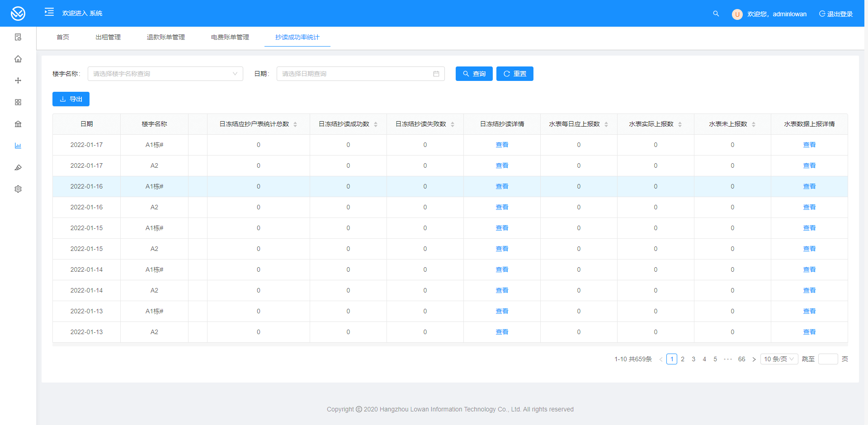Viewport: 868px width, 425px height.
Task: Click the 重置 reset button
Action: click(515, 74)
